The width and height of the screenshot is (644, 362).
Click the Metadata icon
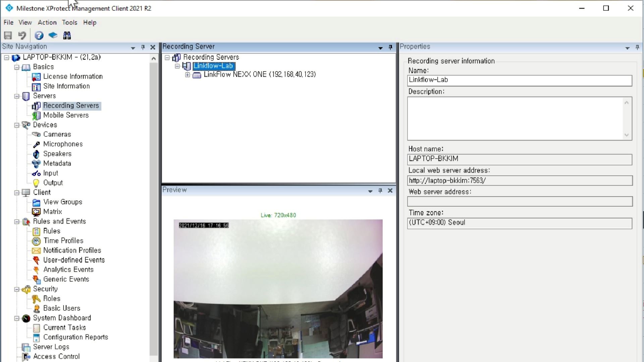(x=36, y=164)
